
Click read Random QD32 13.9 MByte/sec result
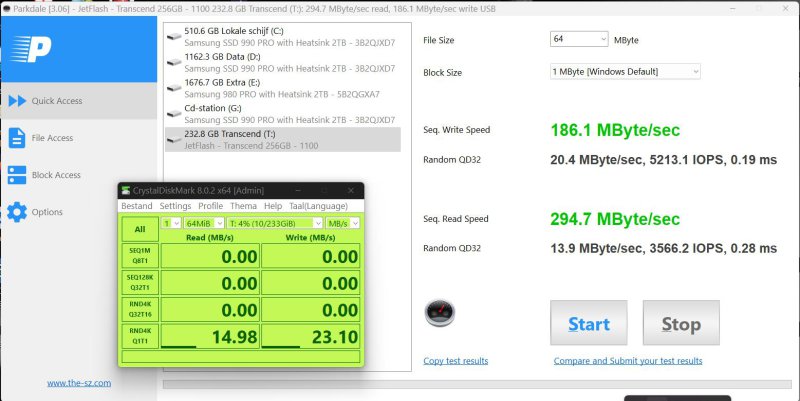[x=663, y=248]
